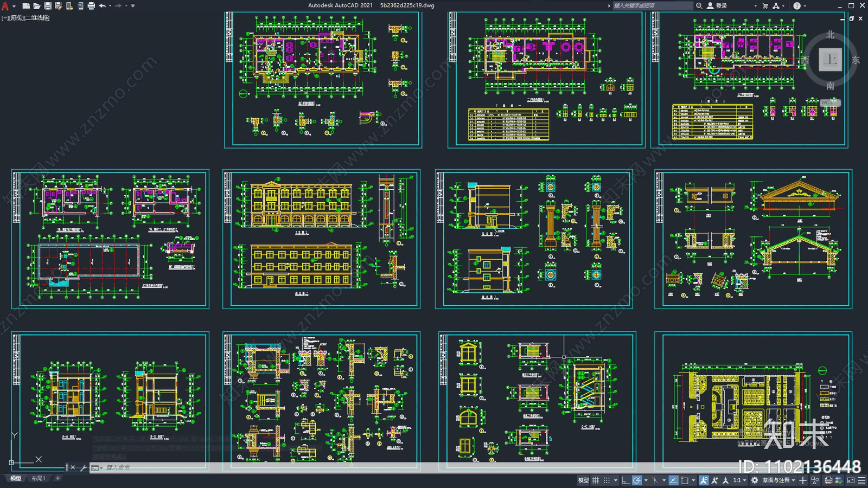Click the New drawing icon

coord(25,6)
